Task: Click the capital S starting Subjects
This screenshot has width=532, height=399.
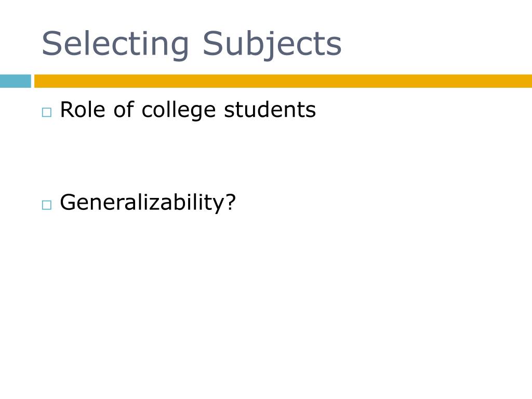Action: (212, 44)
